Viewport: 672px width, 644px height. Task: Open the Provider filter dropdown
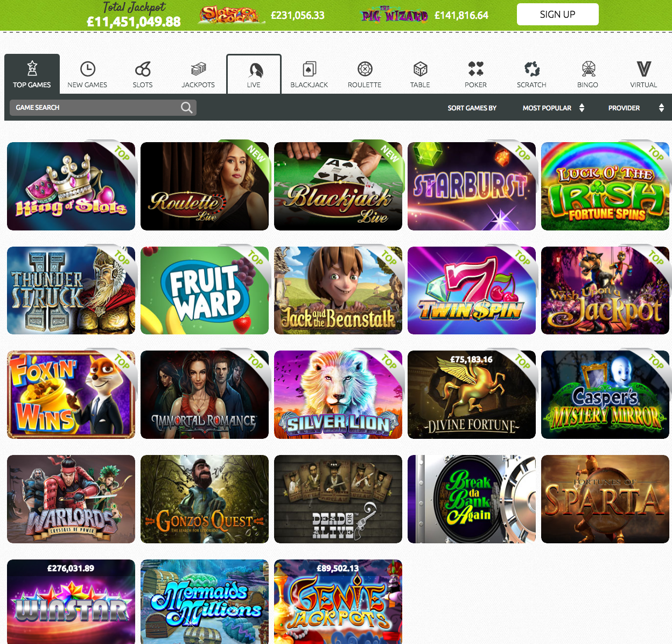click(x=636, y=108)
